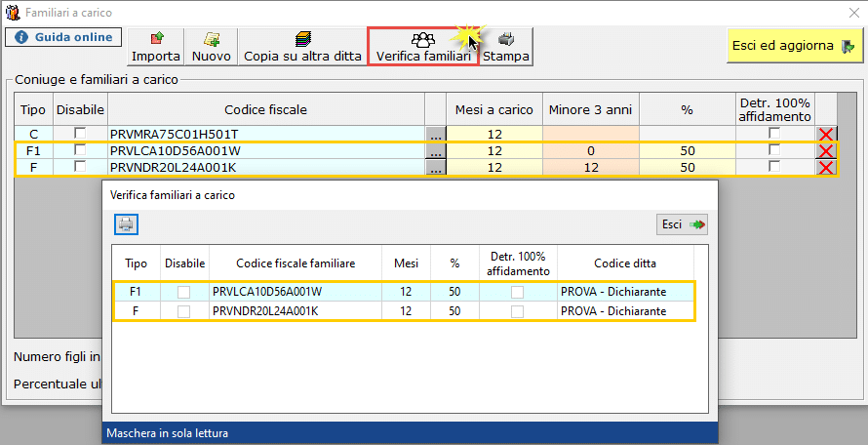
Task: Check Detr. 100% affidamento for row F
Action: point(774,166)
